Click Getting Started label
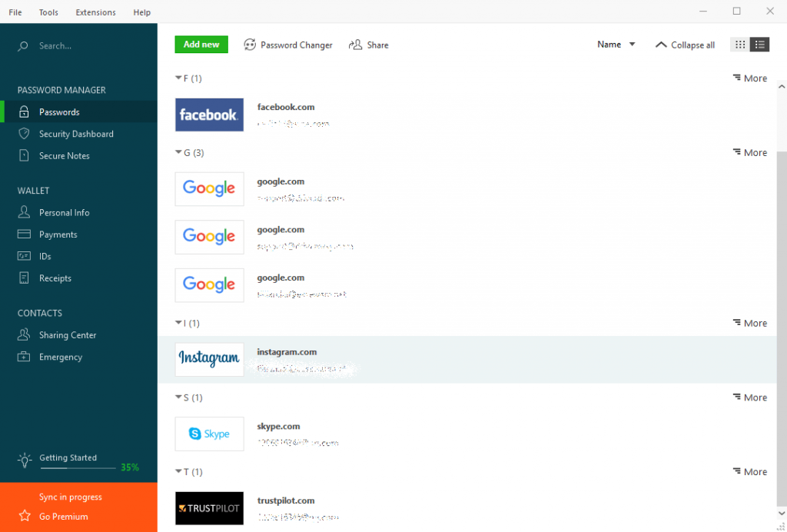This screenshot has height=532, width=787. pos(68,457)
